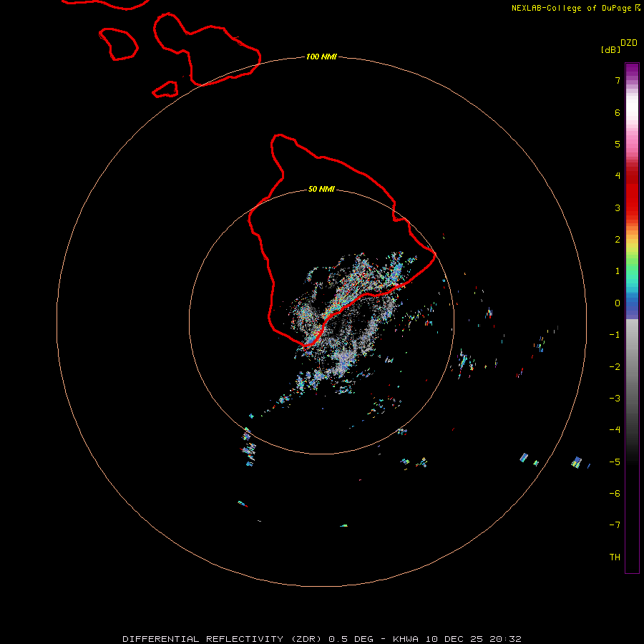Image resolution: width=644 pixels, height=644 pixels.
Task: Click the TH threshold label on legend
Action: pos(615,557)
